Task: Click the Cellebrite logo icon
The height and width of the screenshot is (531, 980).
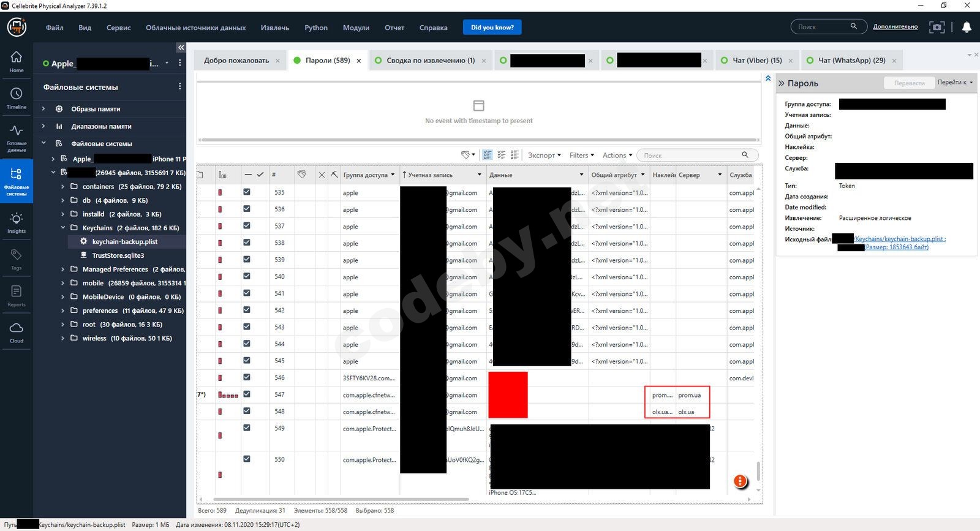Action: pos(17,27)
